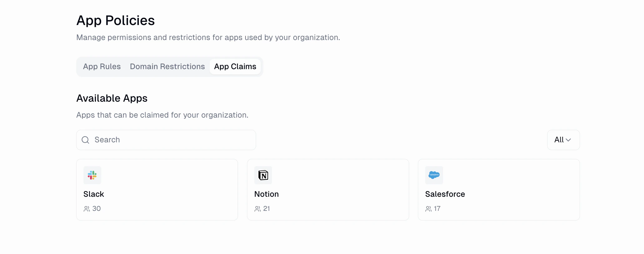This screenshot has width=644, height=254.
Task: Switch to the App Rules tab
Action: pyautogui.click(x=102, y=66)
